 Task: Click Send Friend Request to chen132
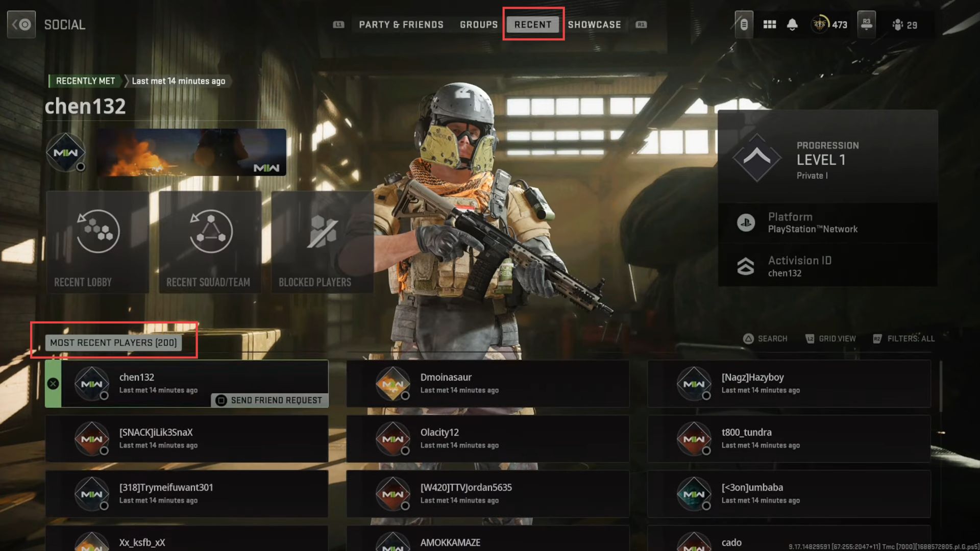point(269,400)
